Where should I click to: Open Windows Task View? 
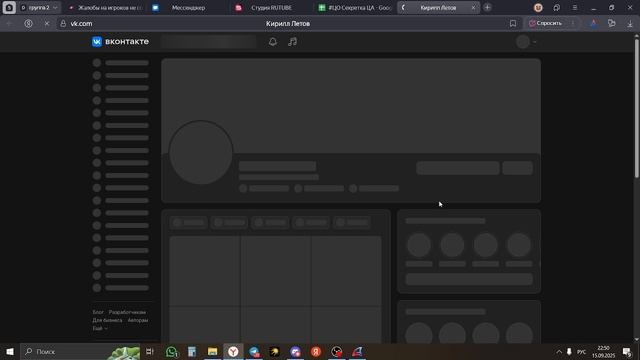pos(150,351)
